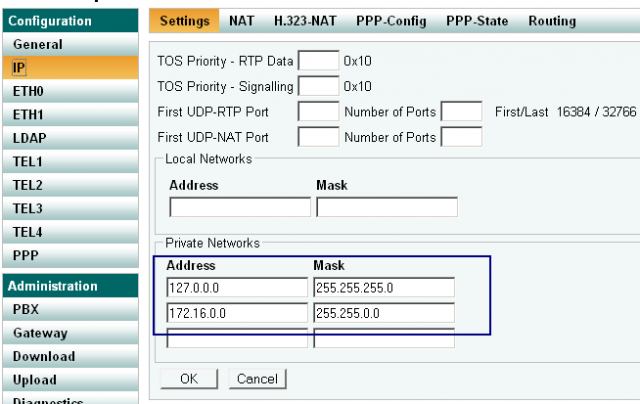Switch to the Settings tab
The height and width of the screenshot is (404, 640).
click(x=184, y=21)
